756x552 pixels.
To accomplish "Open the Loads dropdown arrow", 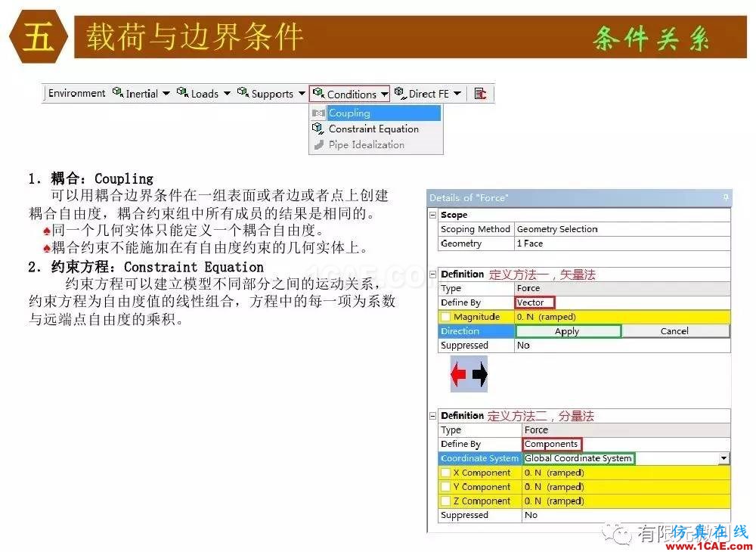I will [227, 93].
